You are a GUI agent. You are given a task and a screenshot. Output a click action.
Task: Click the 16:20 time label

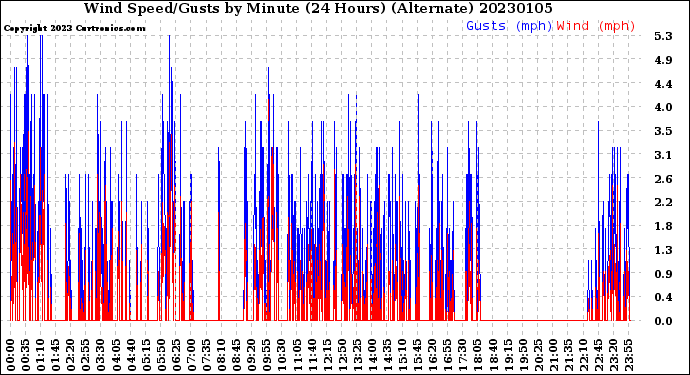point(432,355)
